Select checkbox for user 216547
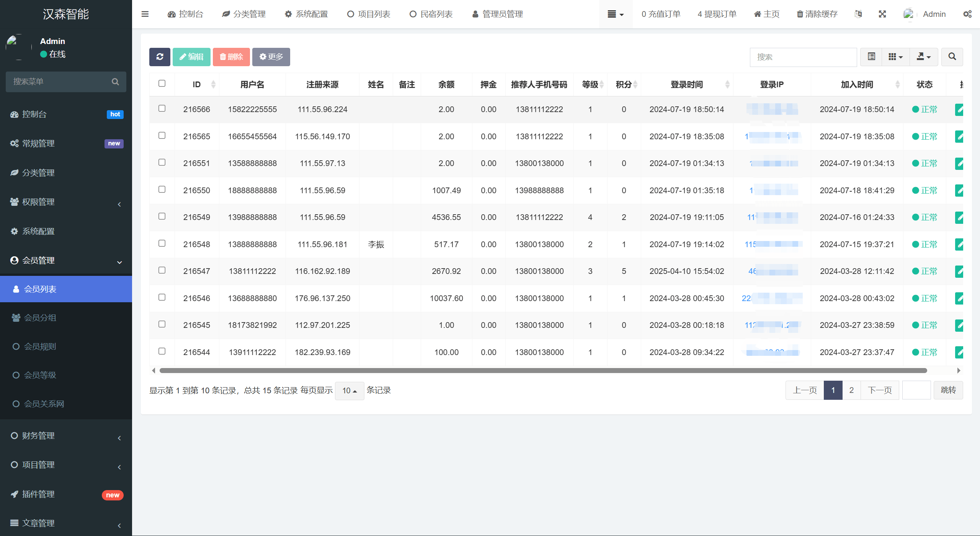980x536 pixels. (162, 270)
